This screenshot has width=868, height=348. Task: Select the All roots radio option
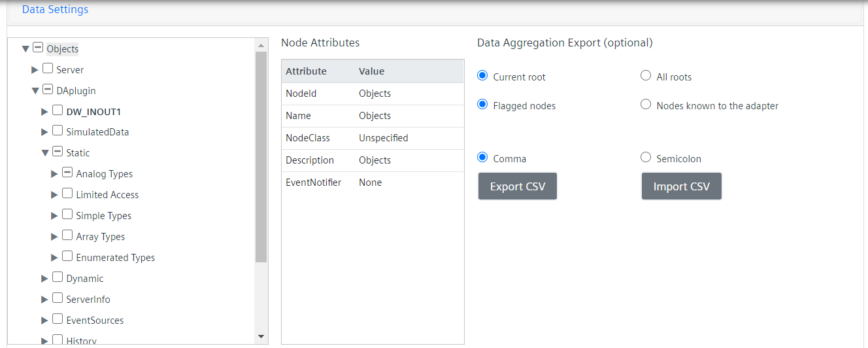pos(646,77)
